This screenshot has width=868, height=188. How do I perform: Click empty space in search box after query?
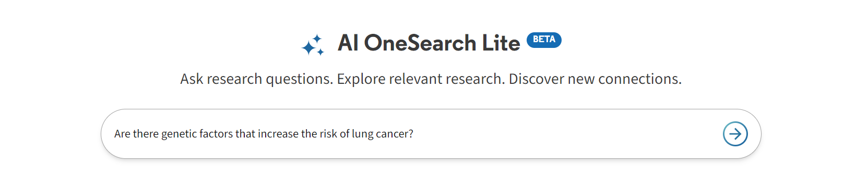(x=564, y=134)
